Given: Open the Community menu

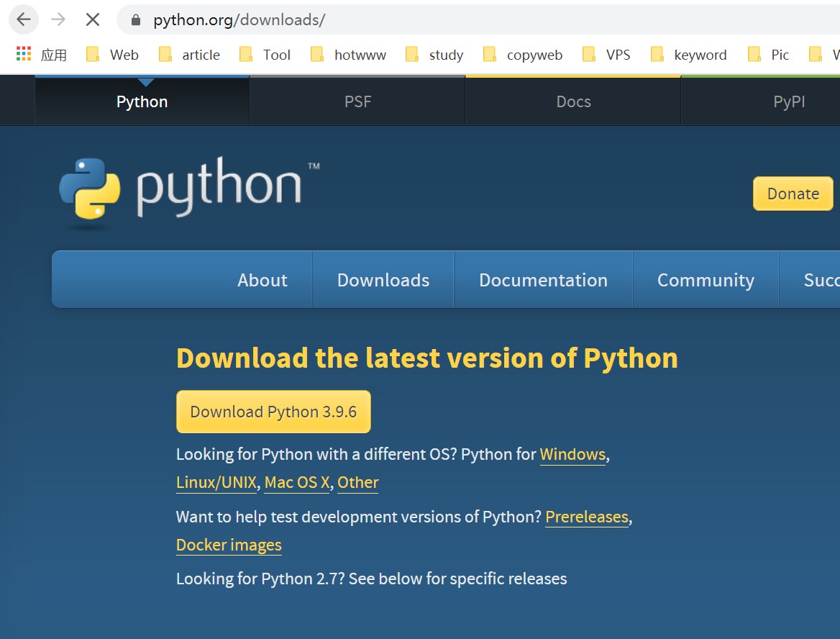Looking at the screenshot, I should (706, 280).
